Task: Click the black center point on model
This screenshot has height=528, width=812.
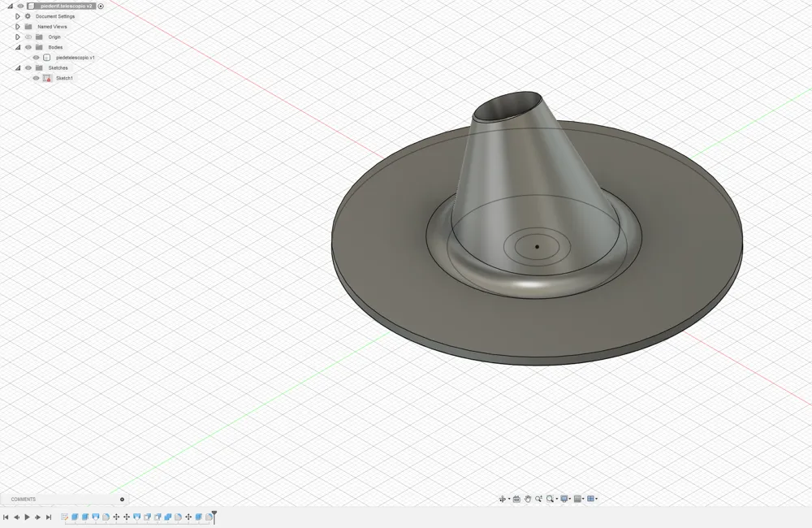Action: pyautogui.click(x=537, y=247)
